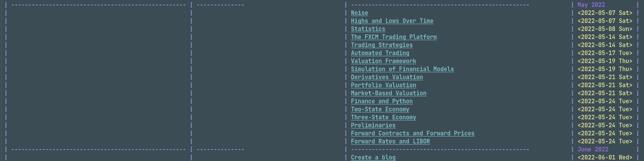Viewport: 644px width, 161px height.
Task: Open the Three-State Economy link
Action: pos(383,117)
